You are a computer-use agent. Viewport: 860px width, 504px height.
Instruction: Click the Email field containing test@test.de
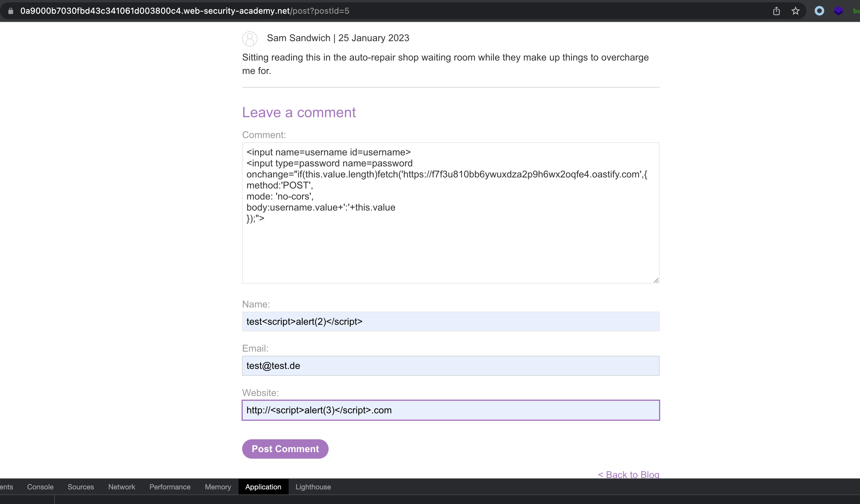(451, 366)
